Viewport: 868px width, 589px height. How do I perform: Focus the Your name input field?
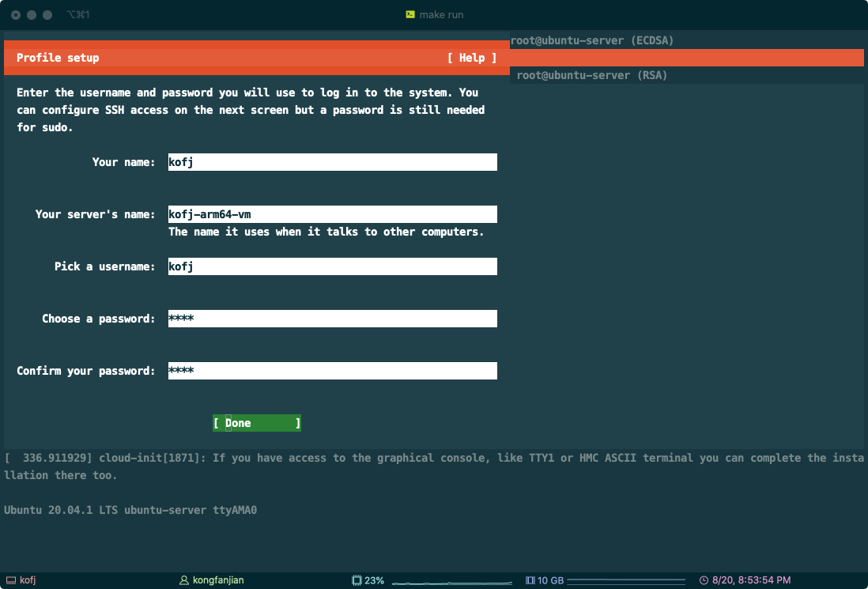tap(332, 162)
